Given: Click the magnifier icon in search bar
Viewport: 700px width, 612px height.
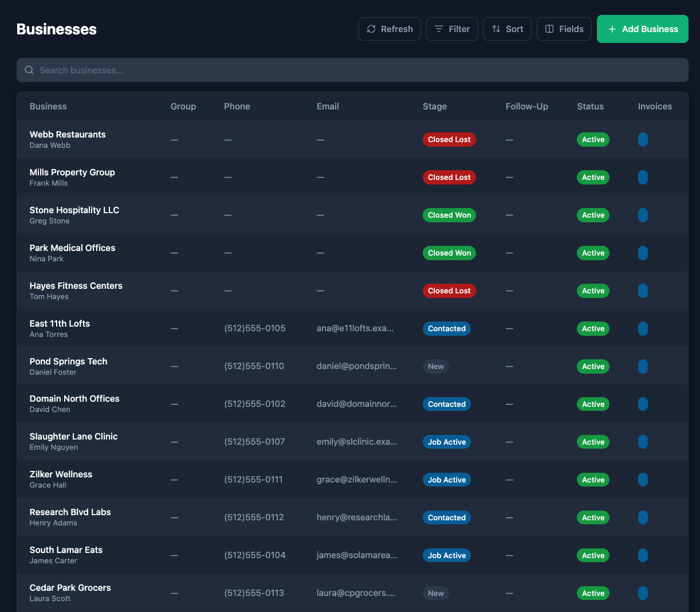Looking at the screenshot, I should click(x=29, y=70).
